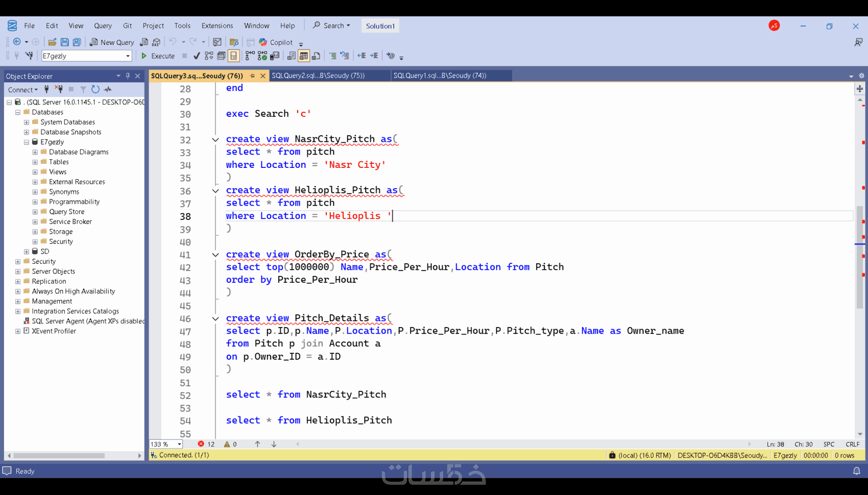Comment out the selected lines
868x495 pixels.
332,56
